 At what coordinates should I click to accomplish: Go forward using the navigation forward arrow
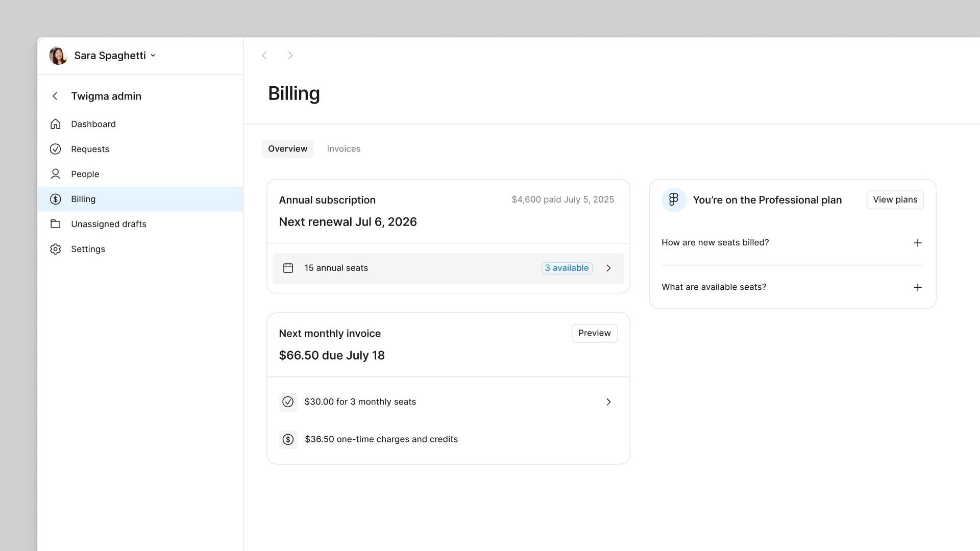290,56
